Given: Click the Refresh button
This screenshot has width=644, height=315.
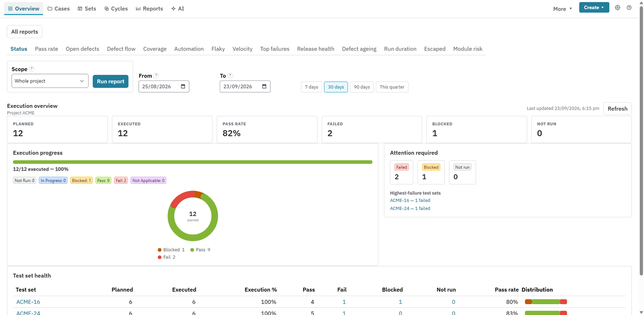Looking at the screenshot, I should click(x=617, y=109).
